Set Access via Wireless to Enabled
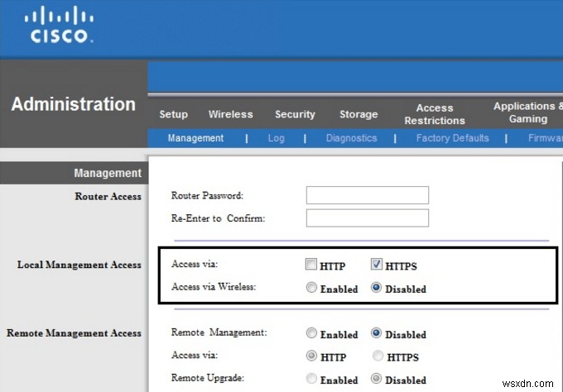This screenshot has height=392, width=563. coord(311,289)
